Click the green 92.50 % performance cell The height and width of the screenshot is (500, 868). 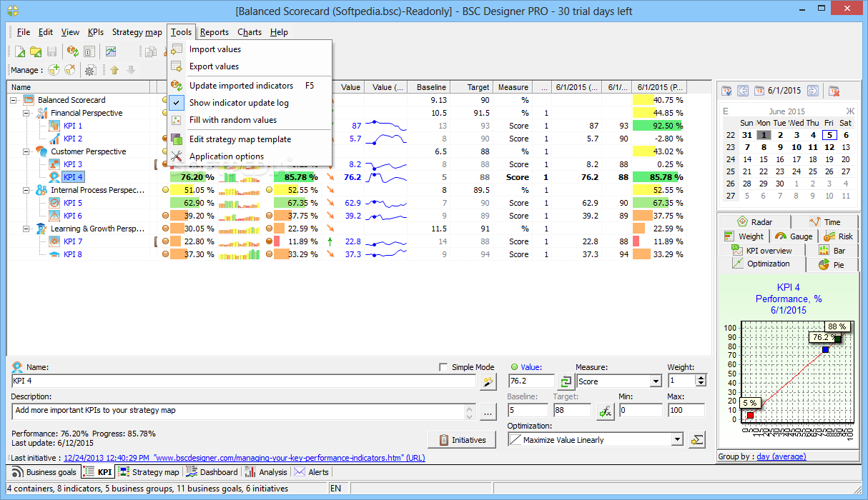659,126
